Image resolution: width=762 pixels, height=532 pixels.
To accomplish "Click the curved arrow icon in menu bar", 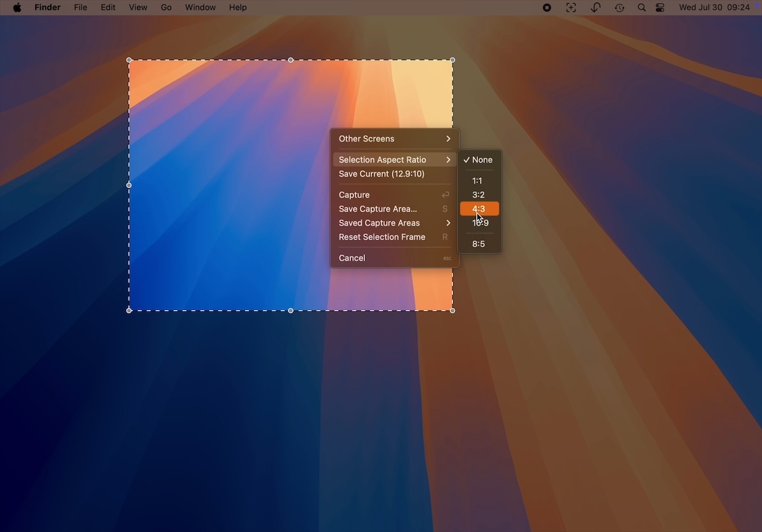I will coord(595,8).
